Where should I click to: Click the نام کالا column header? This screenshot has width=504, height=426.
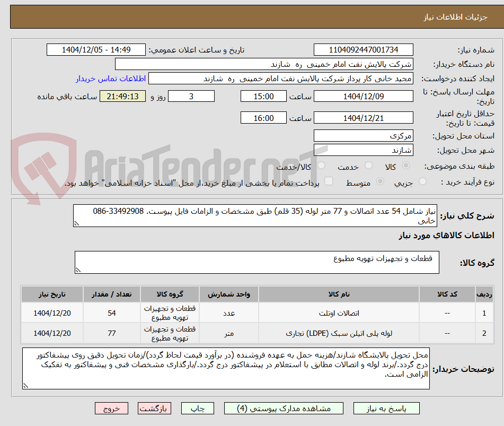pos(339,294)
